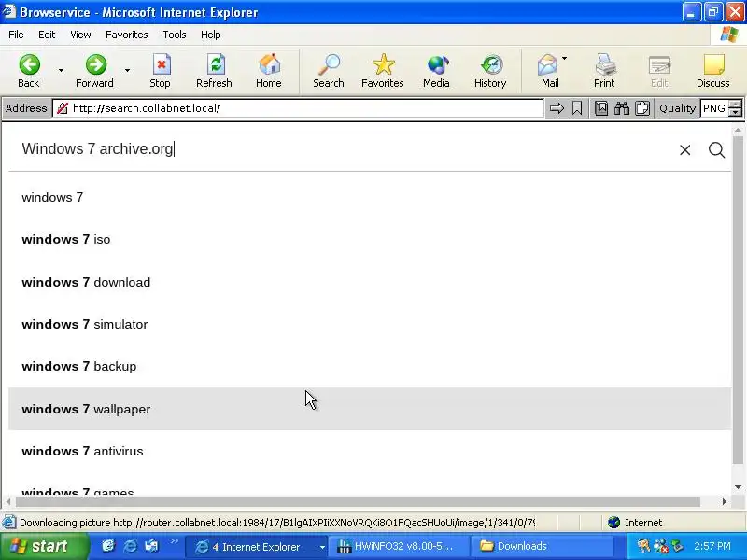
Task: Open the bookmarks book icon
Action: (601, 108)
